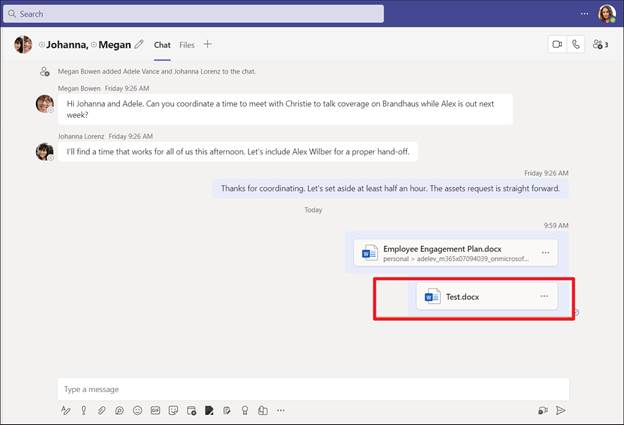Click the 'Megan Bowen added Adele Vance' notice
Screen dimensions: 624x425
(157, 72)
